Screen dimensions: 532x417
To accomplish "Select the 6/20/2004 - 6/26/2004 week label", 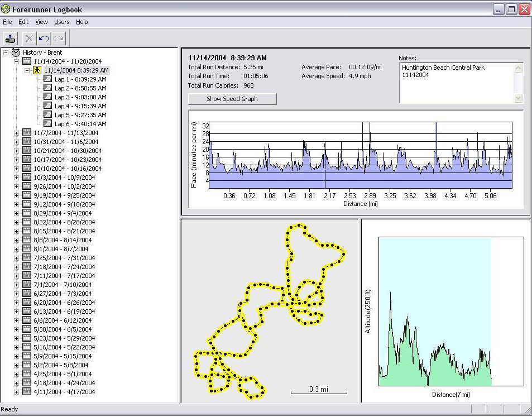I will 64,303.
